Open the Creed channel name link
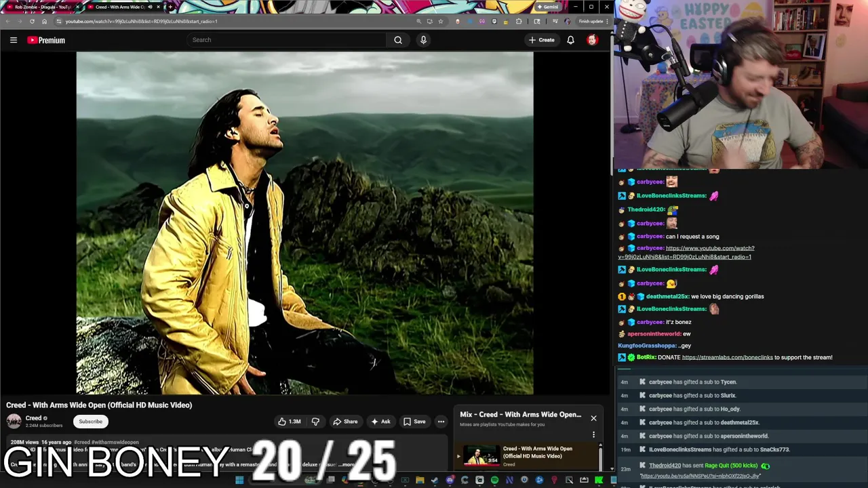 click(34, 418)
